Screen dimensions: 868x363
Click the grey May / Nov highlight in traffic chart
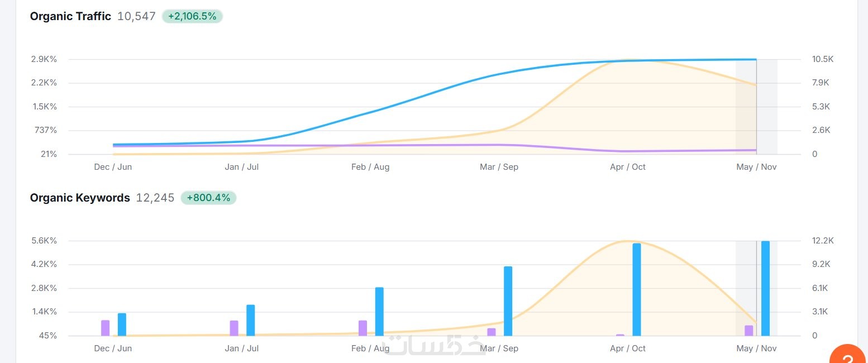coord(766,106)
